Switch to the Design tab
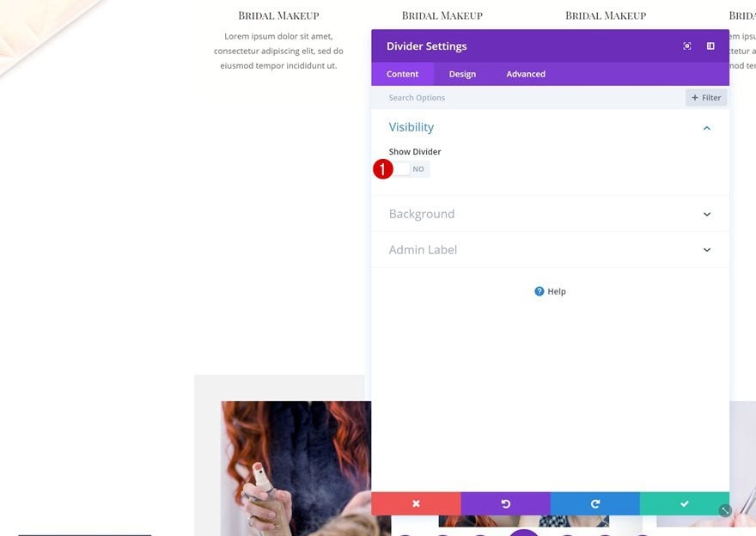This screenshot has height=536, width=756. (462, 74)
